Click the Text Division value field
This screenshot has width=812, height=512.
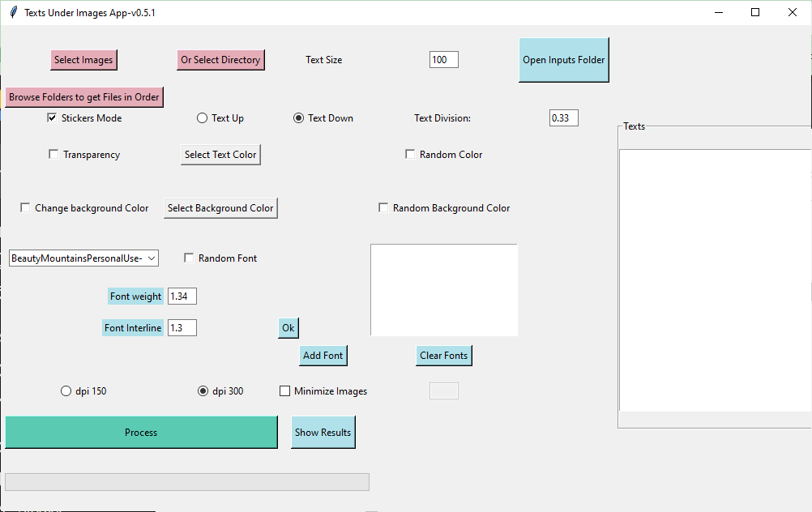(563, 118)
